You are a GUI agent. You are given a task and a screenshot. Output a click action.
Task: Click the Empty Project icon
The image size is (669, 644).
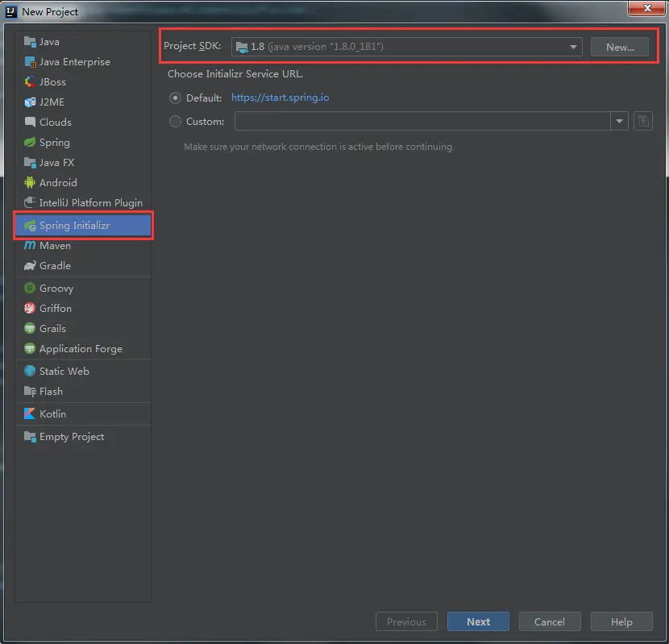(30, 437)
